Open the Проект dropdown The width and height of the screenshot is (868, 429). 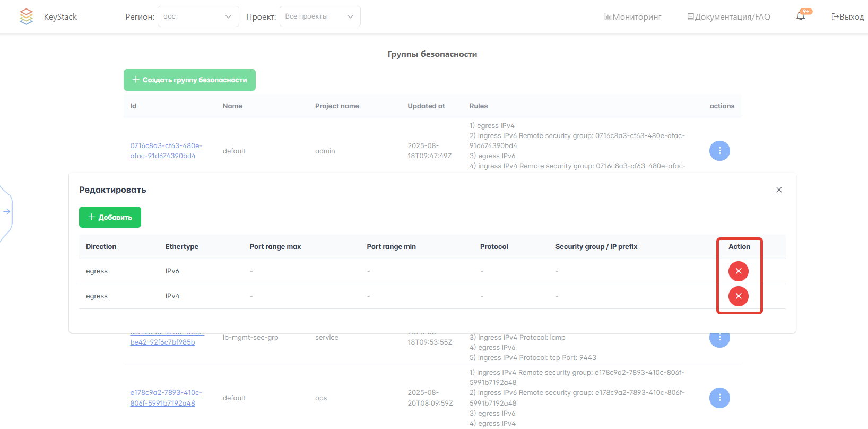[x=319, y=16]
